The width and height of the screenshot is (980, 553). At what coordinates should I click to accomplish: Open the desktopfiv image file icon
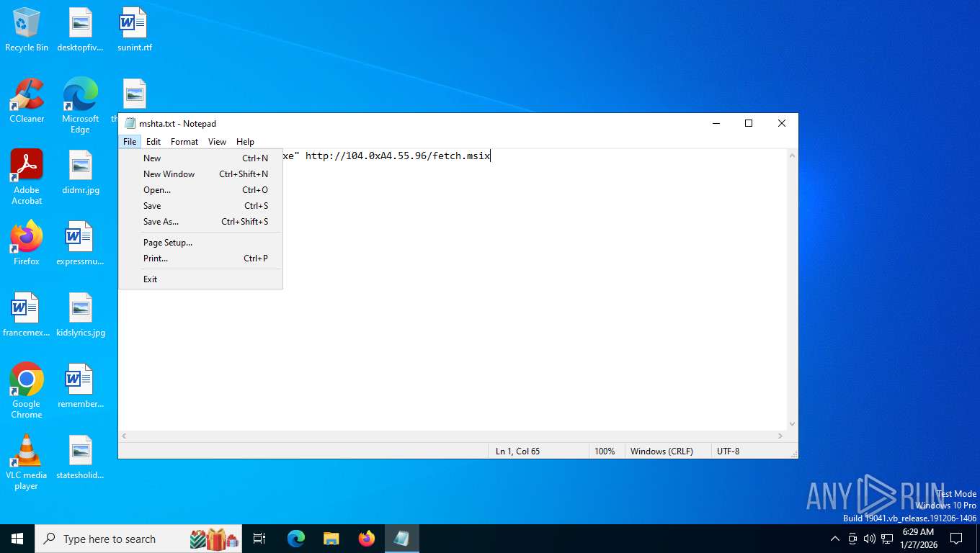[81, 30]
